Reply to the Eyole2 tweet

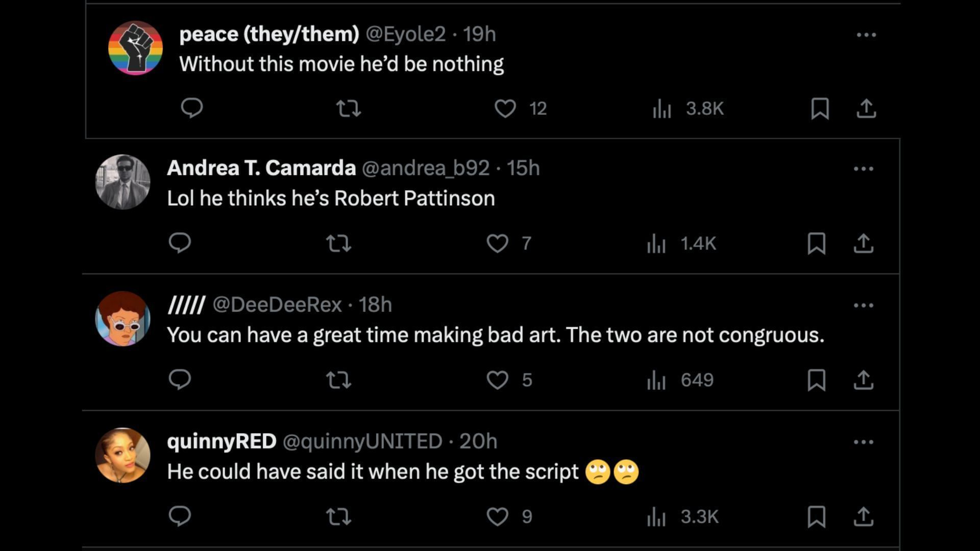(192, 108)
